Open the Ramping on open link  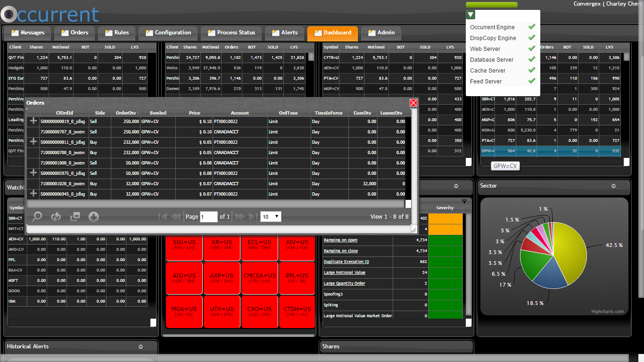point(340,240)
